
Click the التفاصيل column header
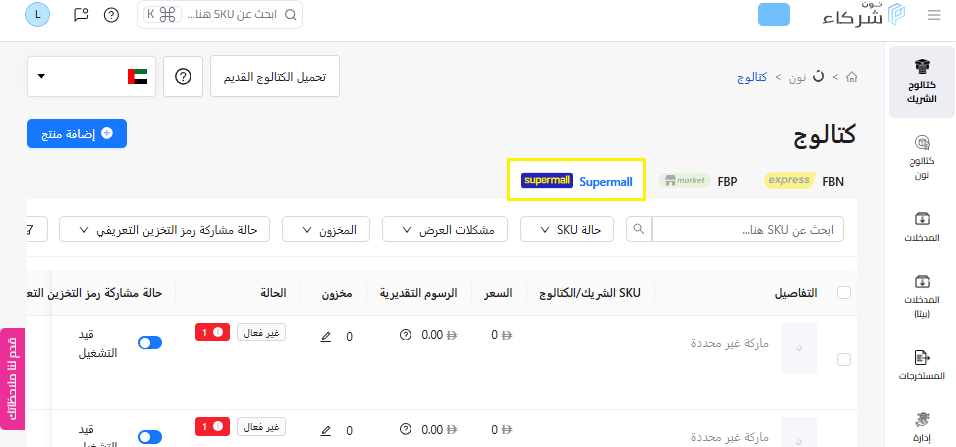(796, 293)
